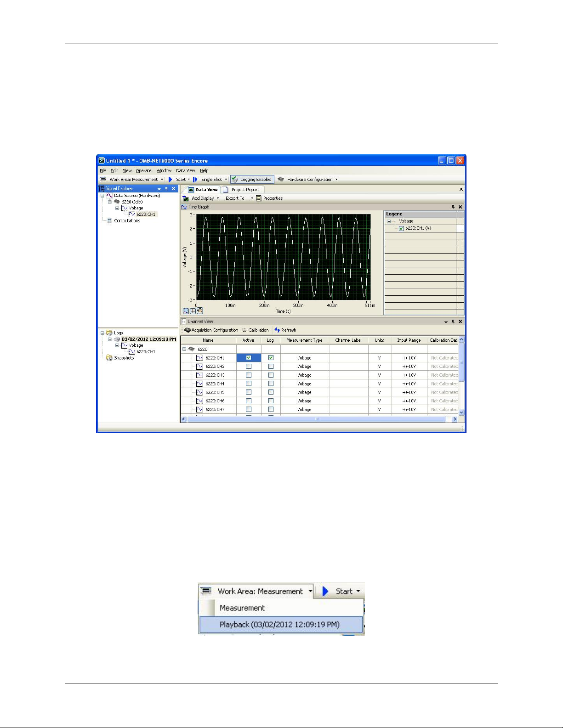Click the Time Graph panel icon
This screenshot has height=728, width=563.
(x=184, y=207)
